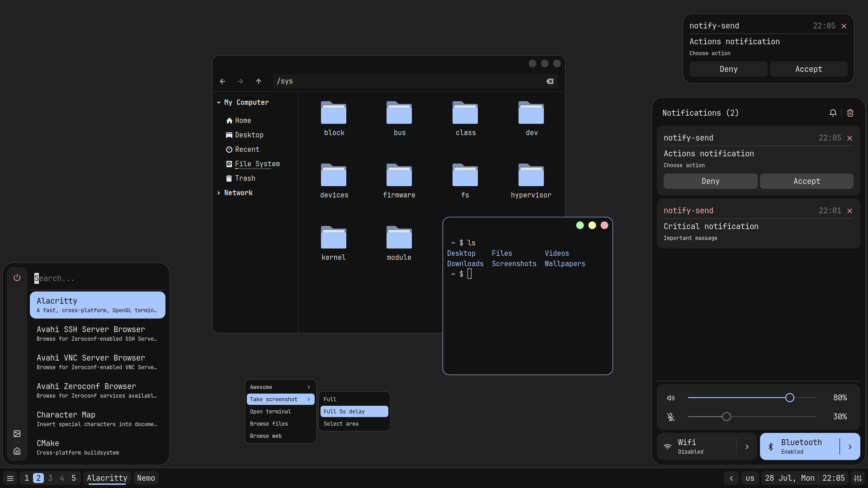The image size is (868, 488).
Task: Open the hamburger menu in taskbar
Action: (10, 478)
